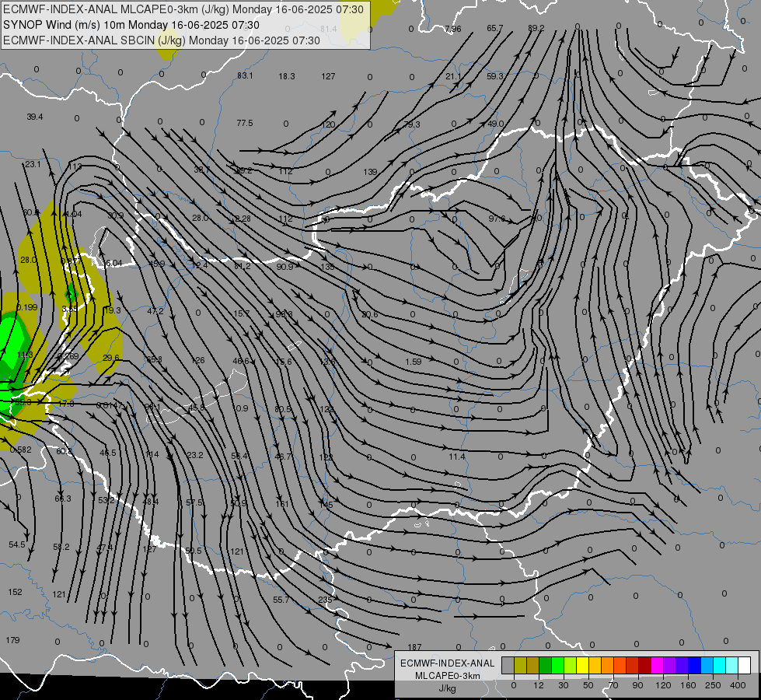Click the map value 1.59
This screenshot has width=761, height=700.
413,362
